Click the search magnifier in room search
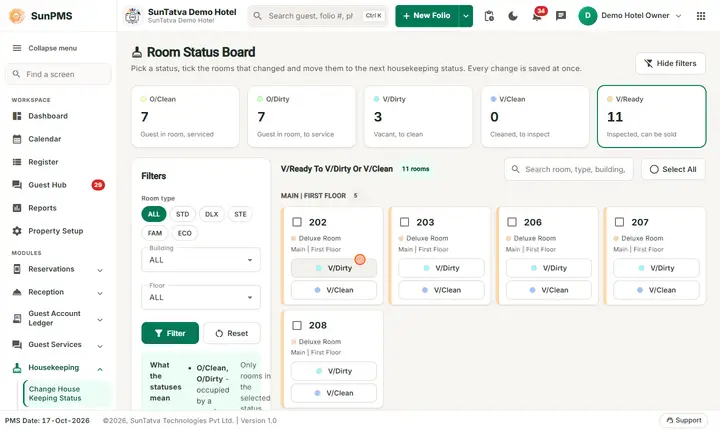The image size is (720, 430). 516,170
